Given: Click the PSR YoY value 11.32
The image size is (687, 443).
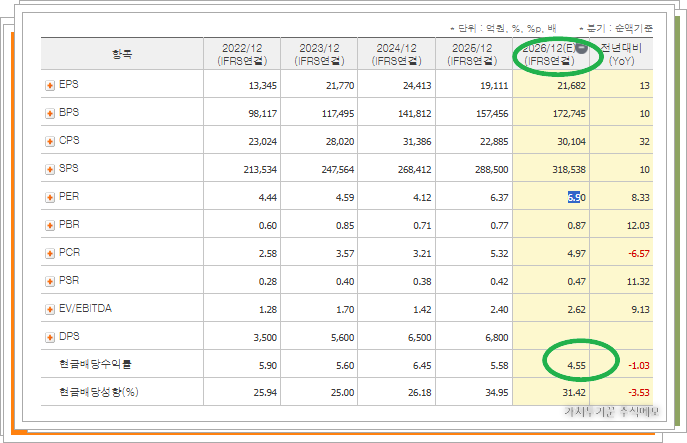Looking at the screenshot, I should [638, 281].
